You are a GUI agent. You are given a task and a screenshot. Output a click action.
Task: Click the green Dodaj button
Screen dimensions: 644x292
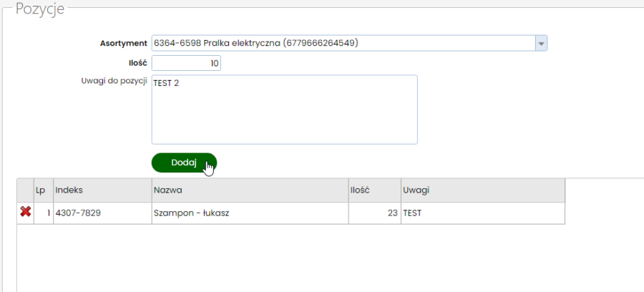[184, 162]
